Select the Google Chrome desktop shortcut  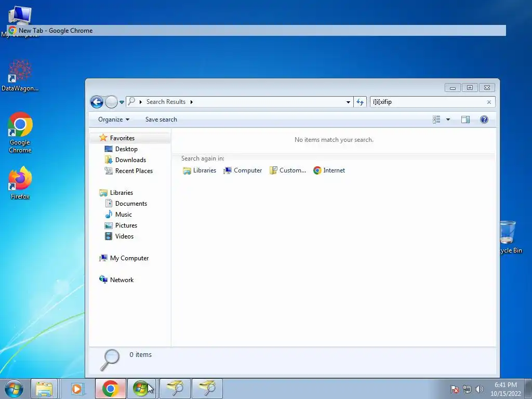pos(20,132)
